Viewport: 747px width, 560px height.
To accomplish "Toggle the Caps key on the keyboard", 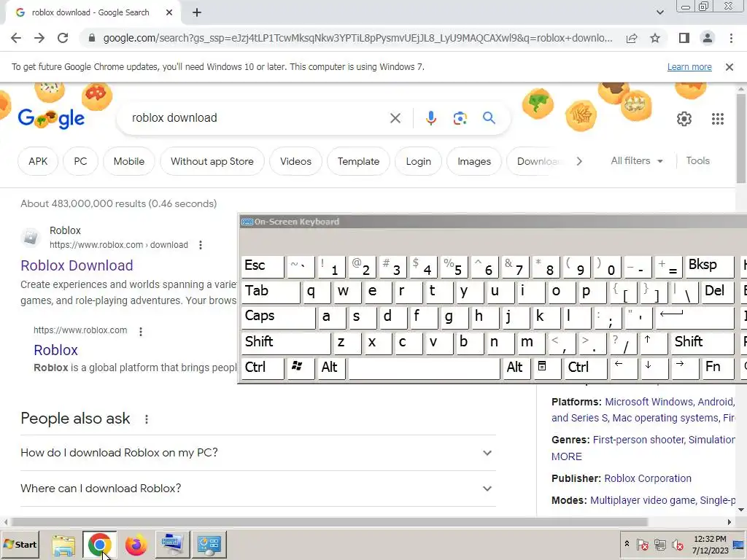I will coord(278,316).
